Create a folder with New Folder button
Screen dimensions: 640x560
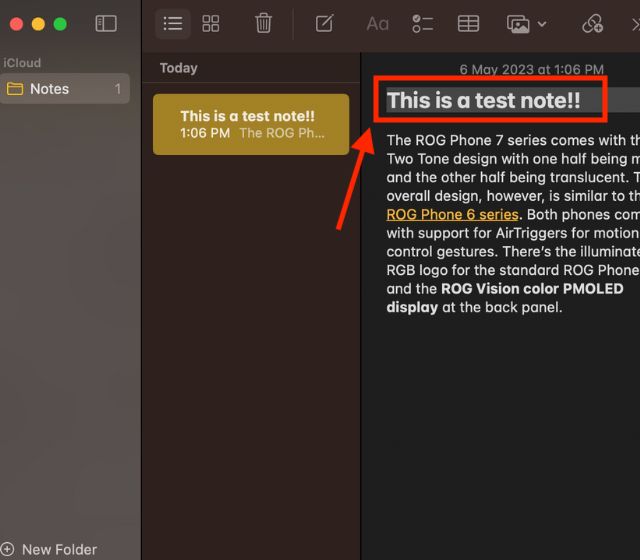[x=50, y=549]
